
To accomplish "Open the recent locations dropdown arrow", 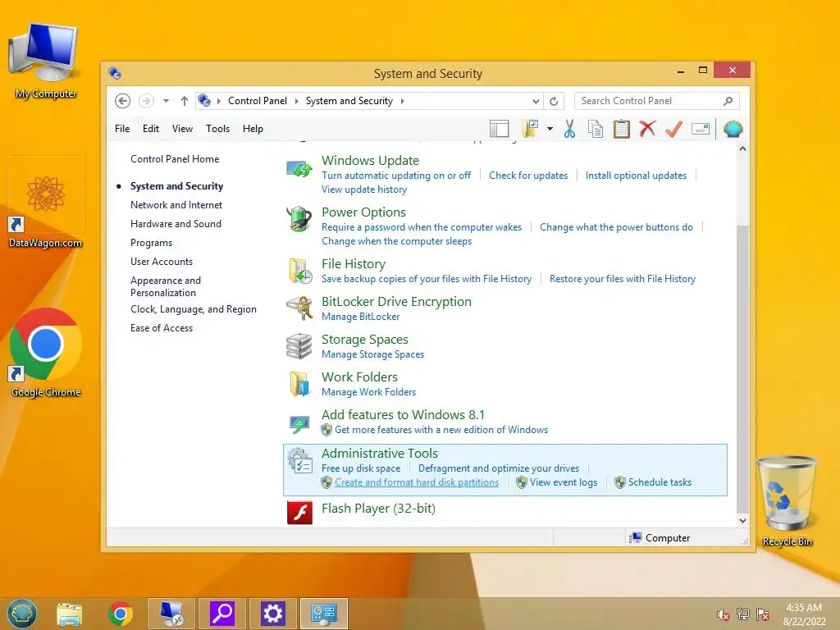I will pos(166,101).
